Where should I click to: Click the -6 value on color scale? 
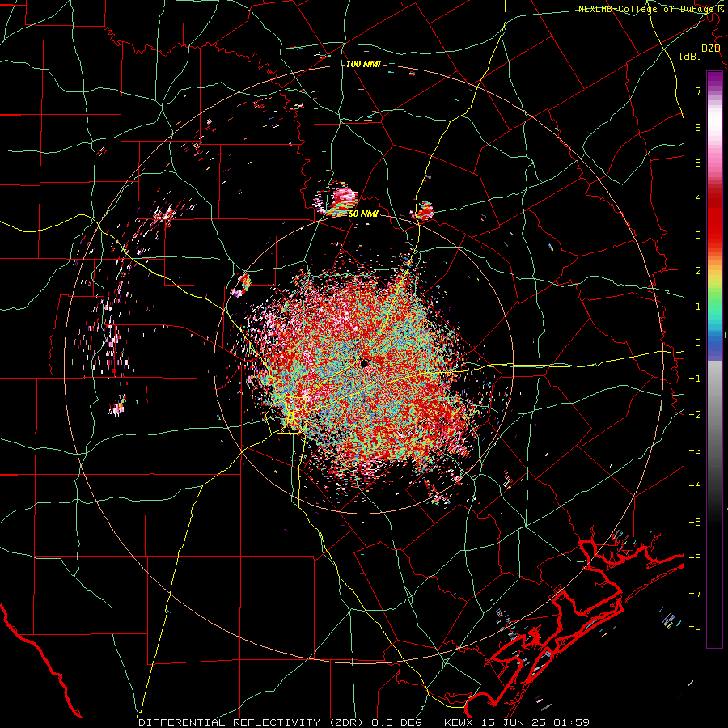pyautogui.click(x=695, y=558)
